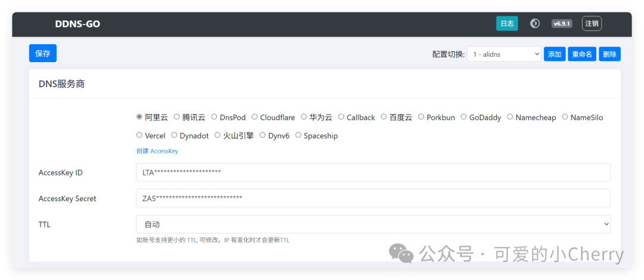Click the 配置切换 label text
The width and height of the screenshot is (644, 280).
448,54
